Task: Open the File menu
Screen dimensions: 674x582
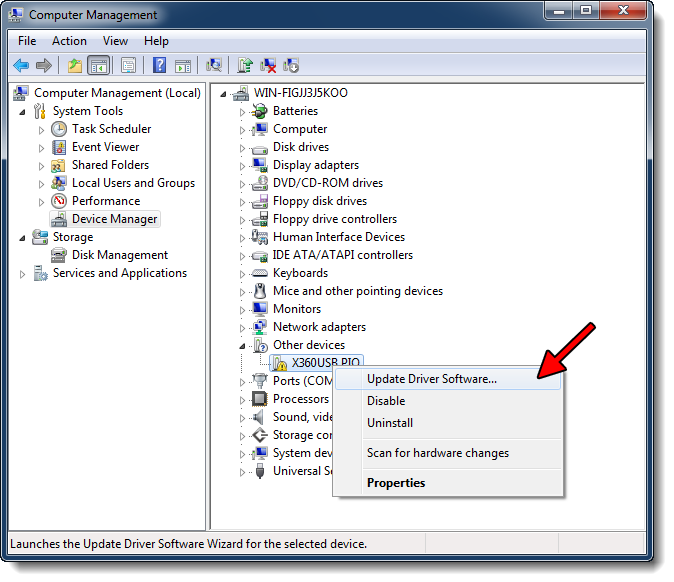Action: pos(27,41)
